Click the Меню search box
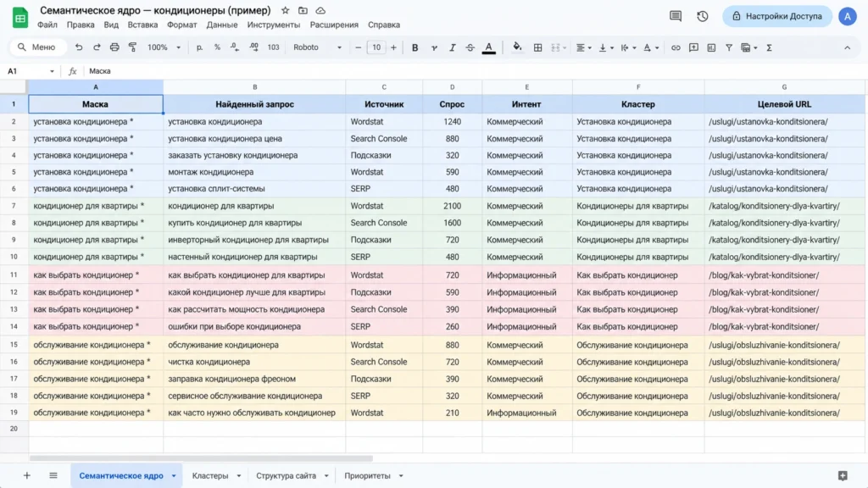This screenshot has width=868, height=488. [37, 47]
